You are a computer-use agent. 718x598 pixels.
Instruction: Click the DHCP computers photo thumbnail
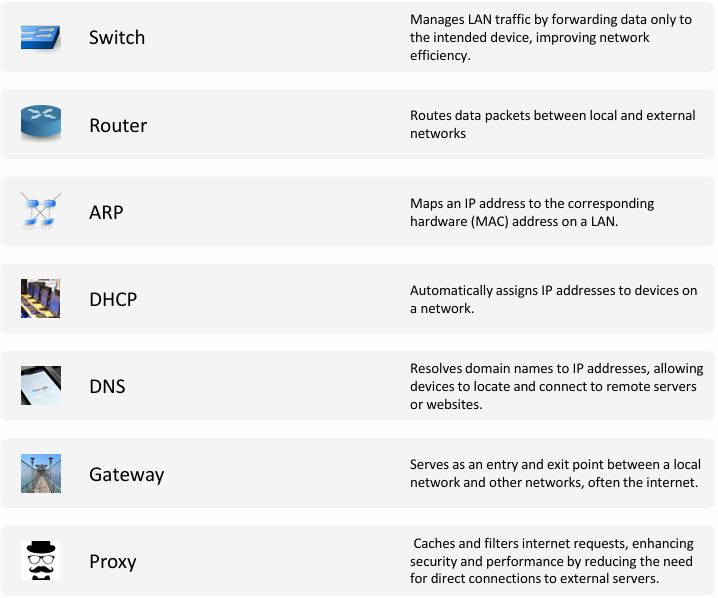tap(40, 299)
